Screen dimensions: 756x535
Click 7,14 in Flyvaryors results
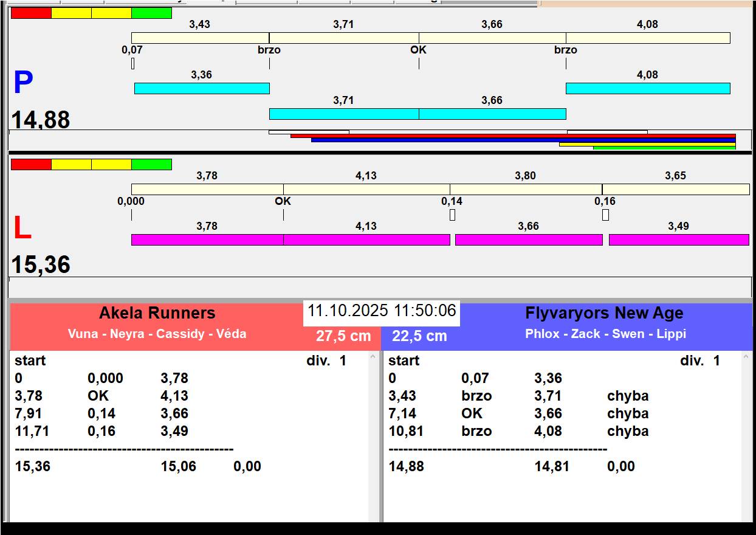(x=402, y=413)
